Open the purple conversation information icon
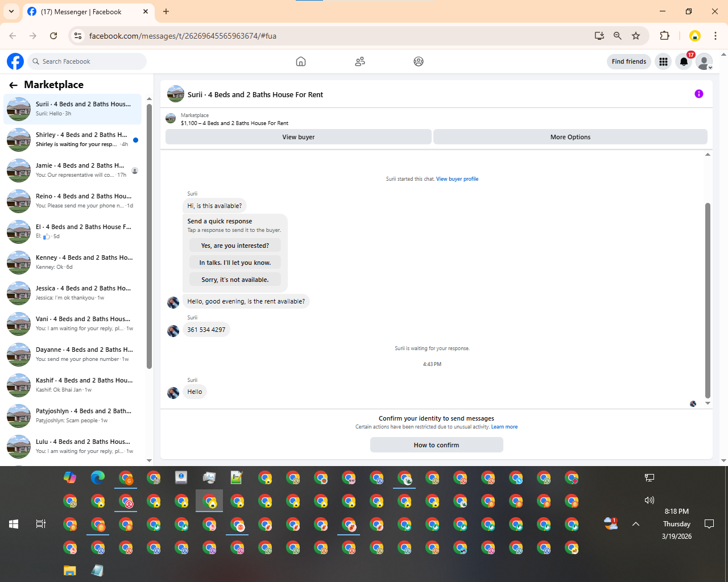 [x=699, y=94]
